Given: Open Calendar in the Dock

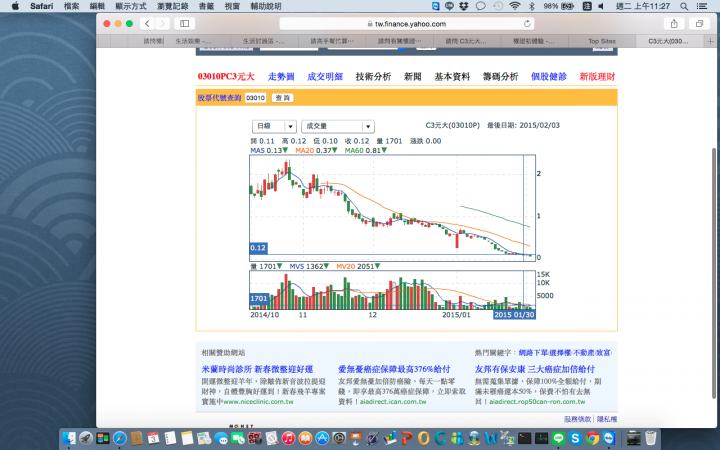Looking at the screenshot, I should tap(153, 438).
